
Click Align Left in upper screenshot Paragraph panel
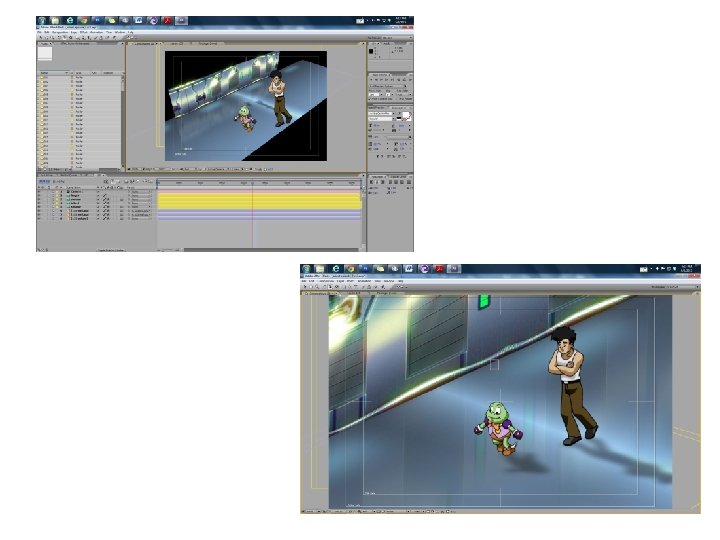[371, 182]
